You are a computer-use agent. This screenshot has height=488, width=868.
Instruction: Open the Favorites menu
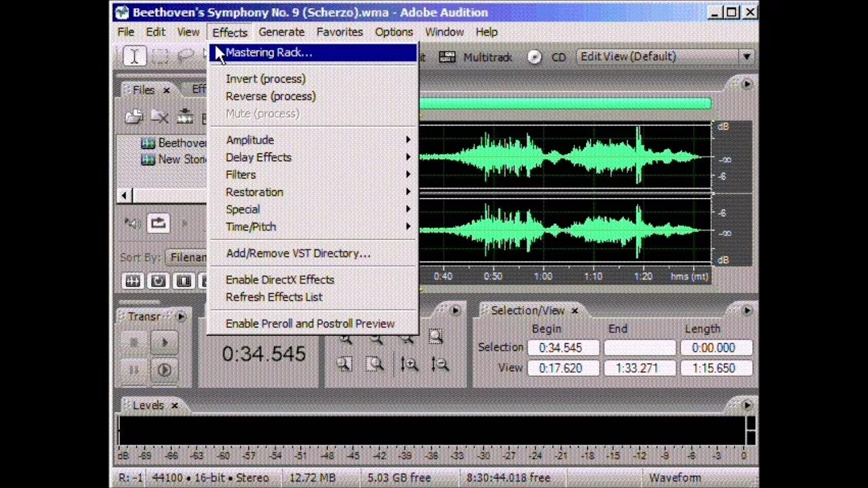(x=339, y=32)
